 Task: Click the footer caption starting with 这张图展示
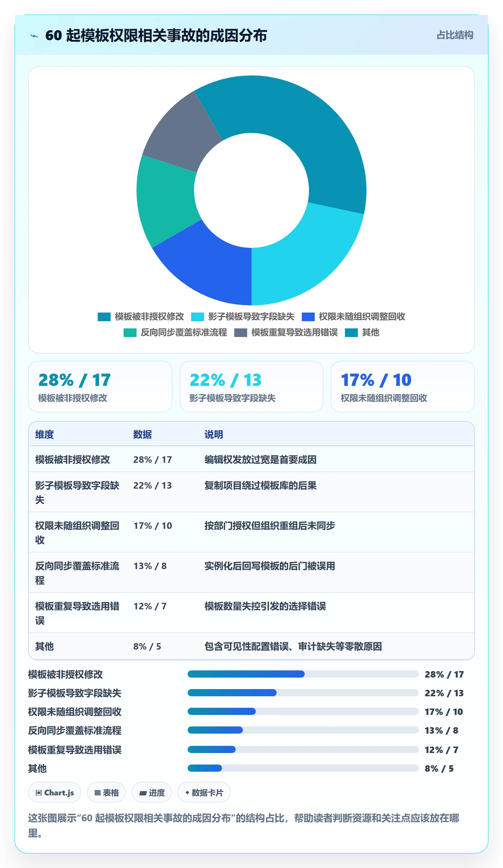[x=244, y=825]
